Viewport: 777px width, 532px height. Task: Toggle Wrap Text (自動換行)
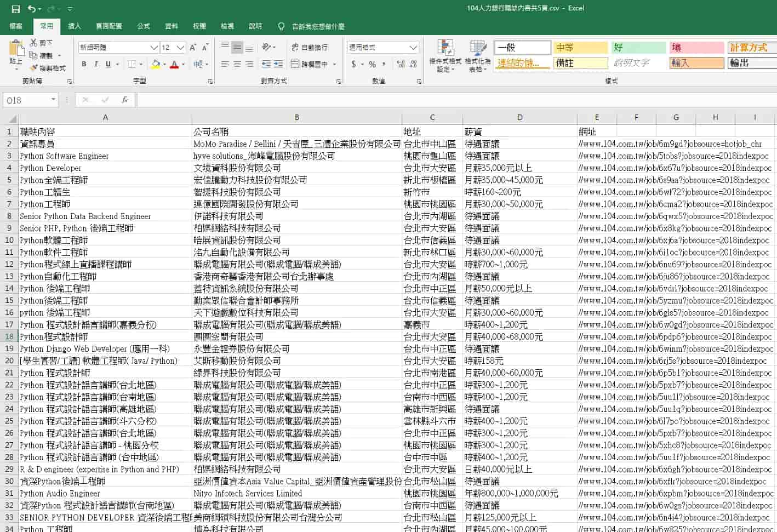click(310, 48)
